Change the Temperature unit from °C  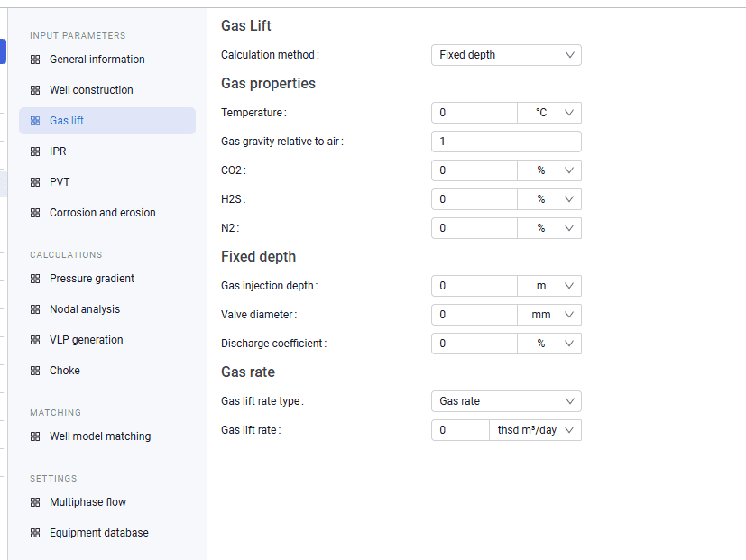pyautogui.click(x=549, y=113)
